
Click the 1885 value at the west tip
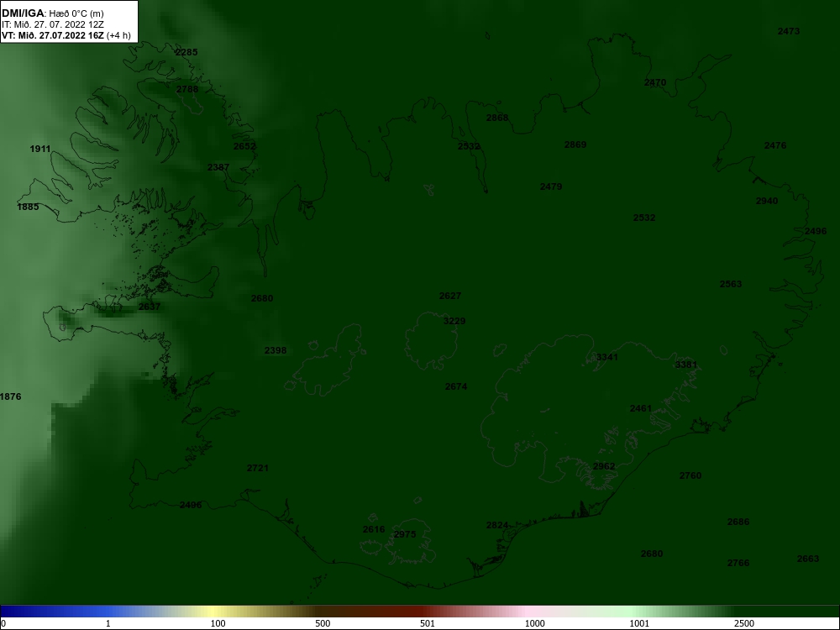coord(28,207)
